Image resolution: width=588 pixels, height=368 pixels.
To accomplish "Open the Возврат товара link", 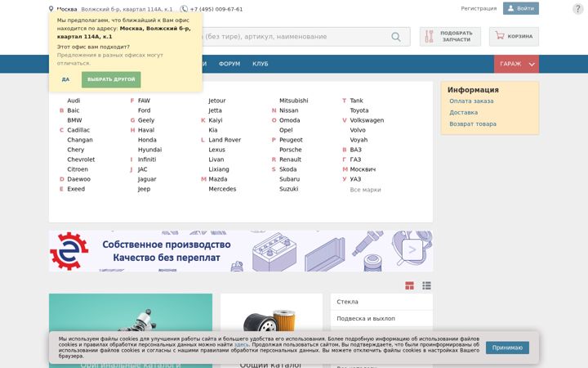I will [473, 124].
